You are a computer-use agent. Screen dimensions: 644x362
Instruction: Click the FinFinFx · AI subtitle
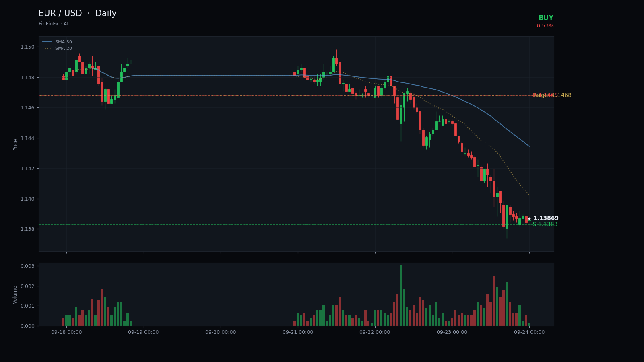pyautogui.click(x=54, y=24)
